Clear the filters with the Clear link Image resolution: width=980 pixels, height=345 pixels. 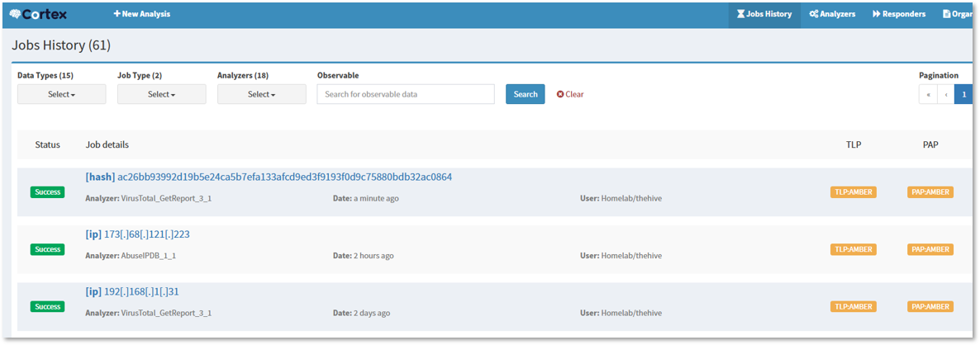pyautogui.click(x=570, y=94)
